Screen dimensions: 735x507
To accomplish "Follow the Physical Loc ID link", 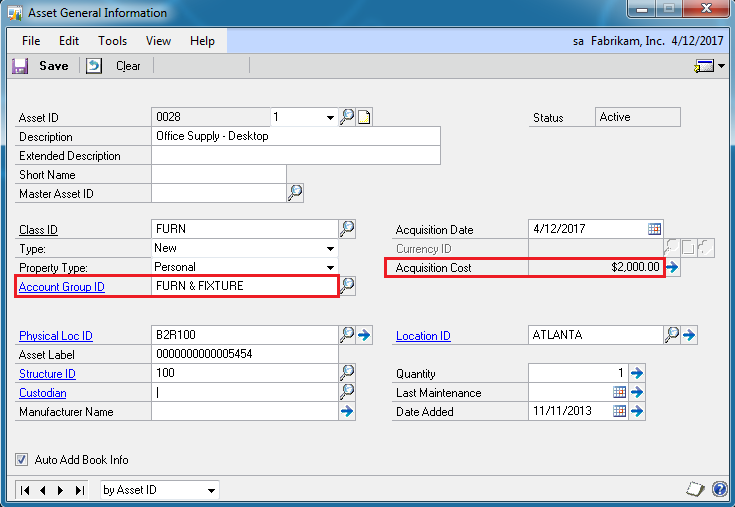I will (56, 336).
